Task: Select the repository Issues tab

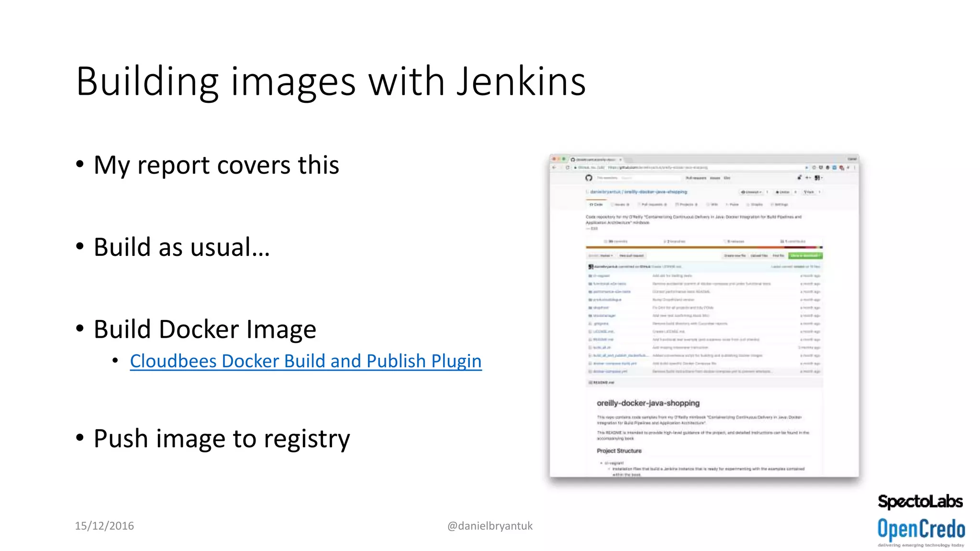Action: point(620,204)
